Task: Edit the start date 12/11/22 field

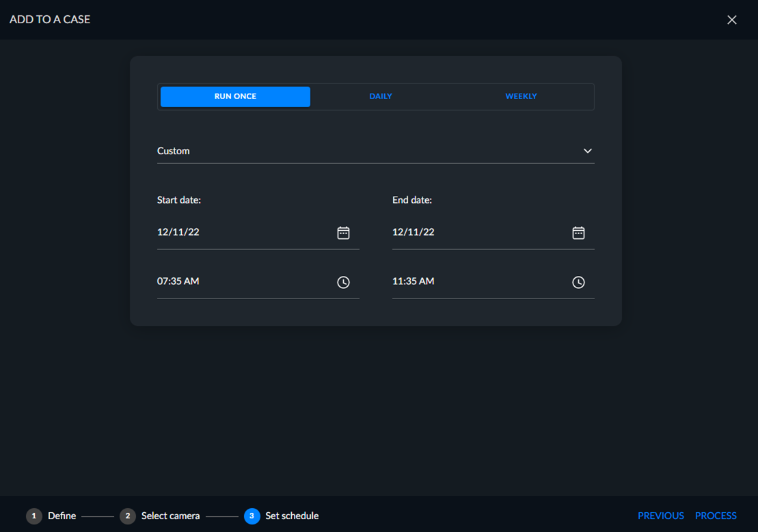Action: [258, 233]
